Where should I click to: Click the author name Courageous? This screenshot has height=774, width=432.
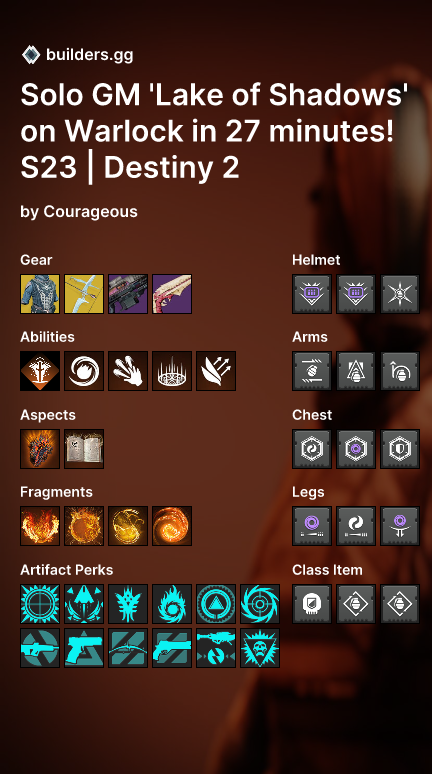[90, 212]
